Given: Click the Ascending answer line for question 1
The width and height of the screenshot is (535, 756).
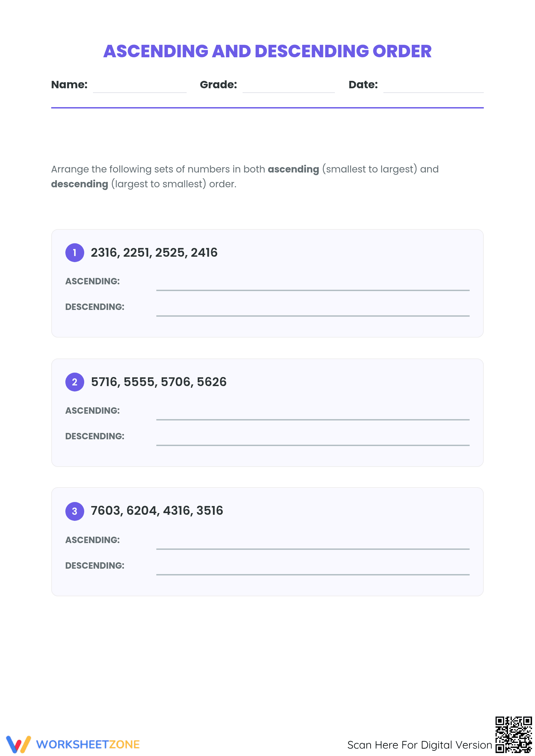Looking at the screenshot, I should point(313,290).
